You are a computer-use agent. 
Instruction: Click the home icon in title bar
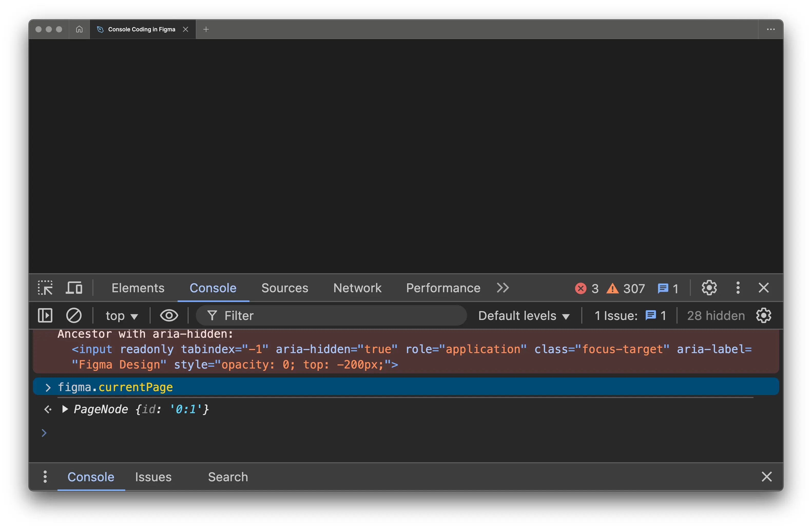79,29
